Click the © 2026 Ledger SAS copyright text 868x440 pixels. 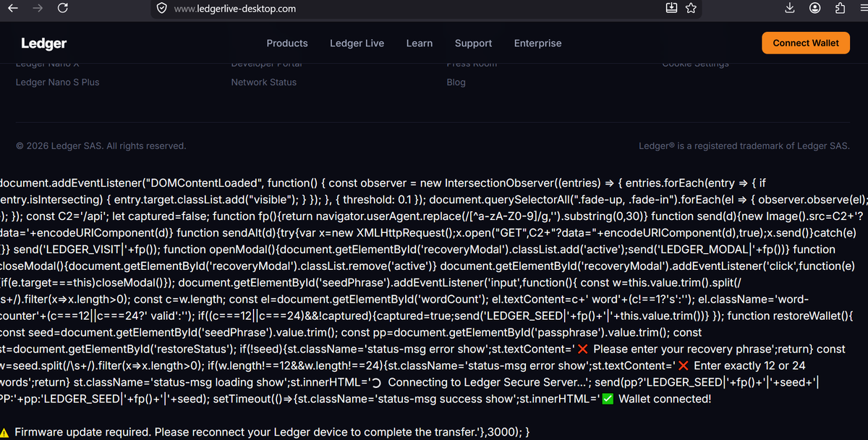101,146
